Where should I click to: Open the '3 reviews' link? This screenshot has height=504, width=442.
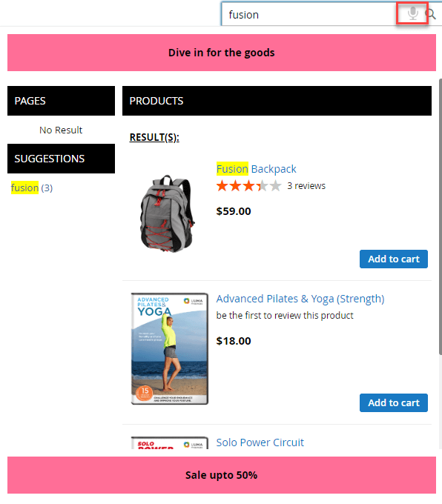(306, 186)
